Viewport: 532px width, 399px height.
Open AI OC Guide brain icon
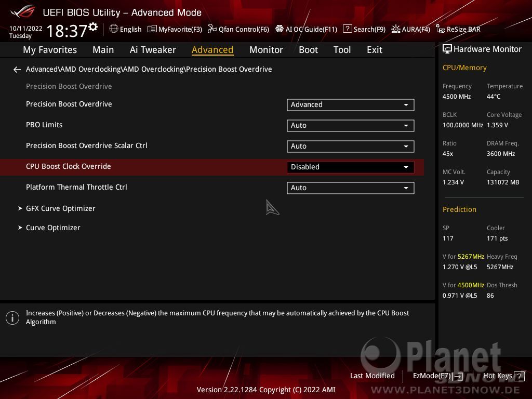(x=279, y=29)
